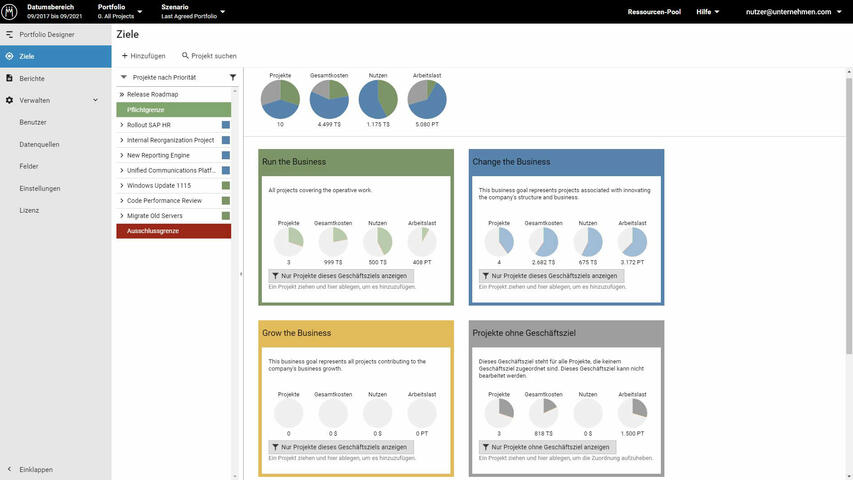Click the Ziele target icon in the sidebar
Screen dimensions: 853x480
[9, 56]
